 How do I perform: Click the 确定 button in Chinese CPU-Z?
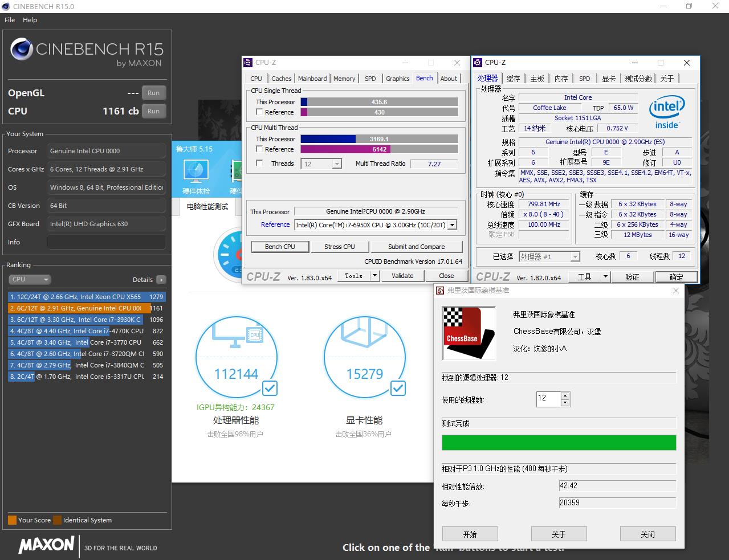(x=676, y=277)
